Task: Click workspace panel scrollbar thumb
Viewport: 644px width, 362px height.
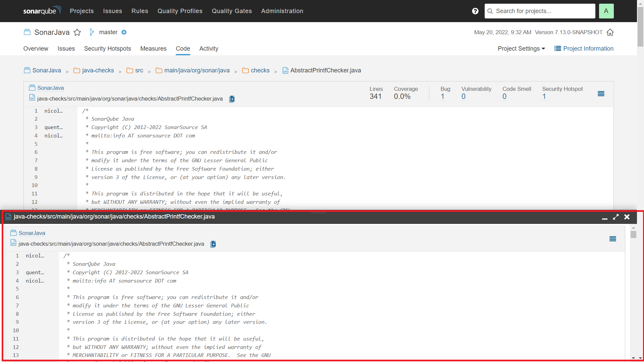Action: [633, 234]
